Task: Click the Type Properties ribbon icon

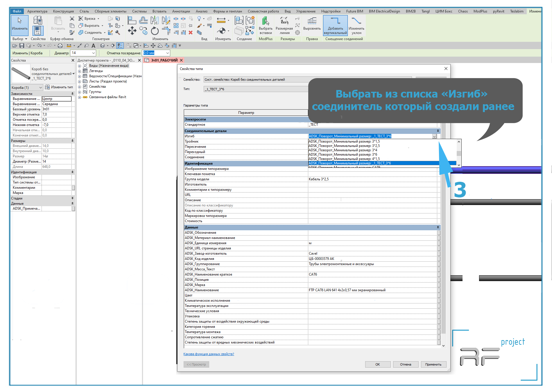Action: click(x=38, y=20)
